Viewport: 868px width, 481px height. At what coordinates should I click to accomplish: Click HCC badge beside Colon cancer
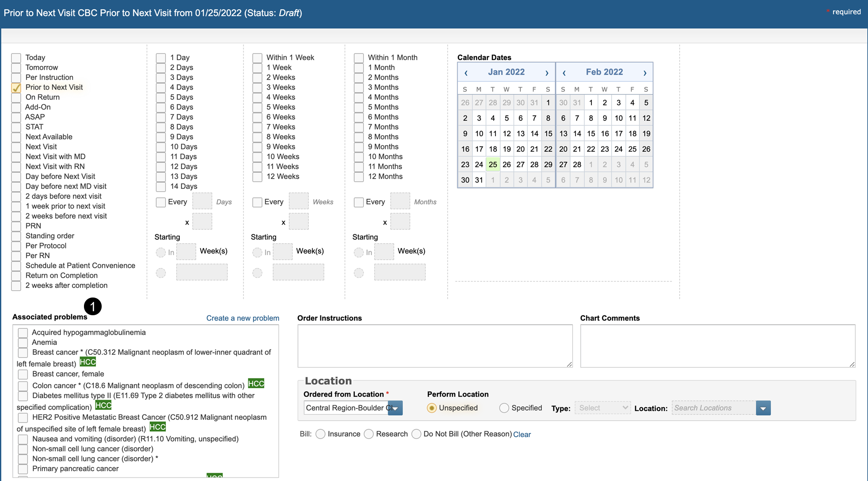[x=256, y=384]
